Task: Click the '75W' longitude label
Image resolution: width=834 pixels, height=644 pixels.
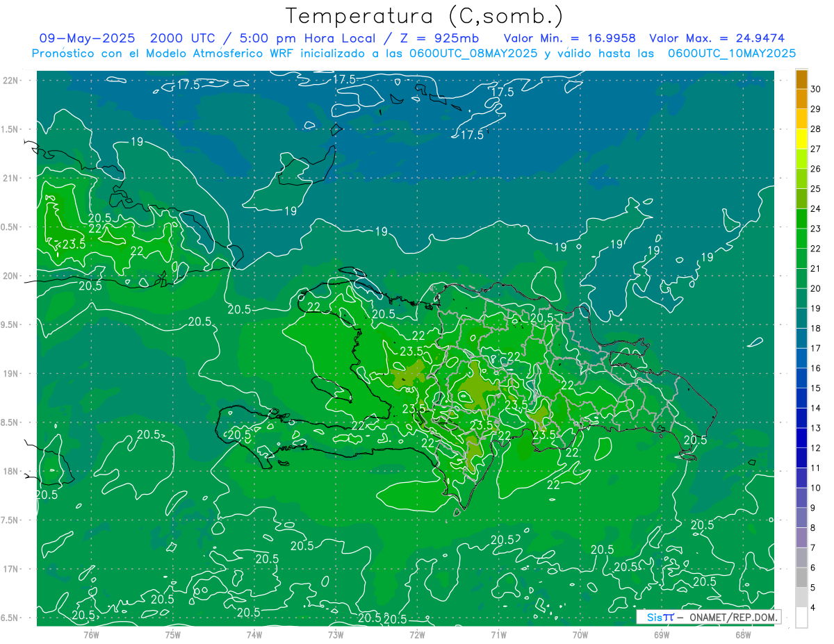Action: click(173, 634)
